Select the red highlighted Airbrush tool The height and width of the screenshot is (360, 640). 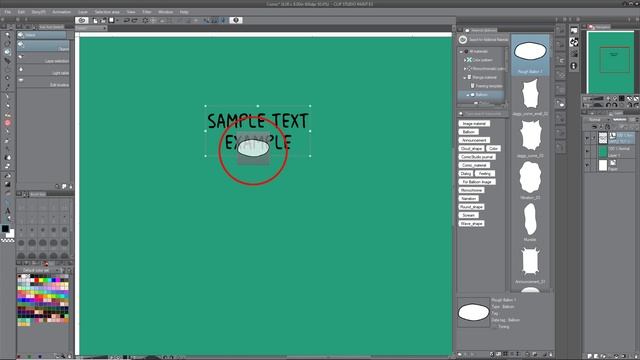[x=7, y=122]
